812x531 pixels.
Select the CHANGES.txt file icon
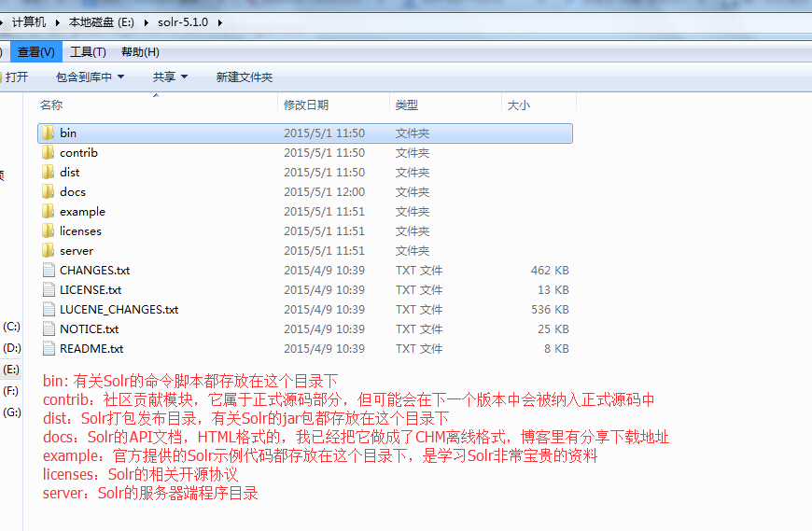pos(49,270)
